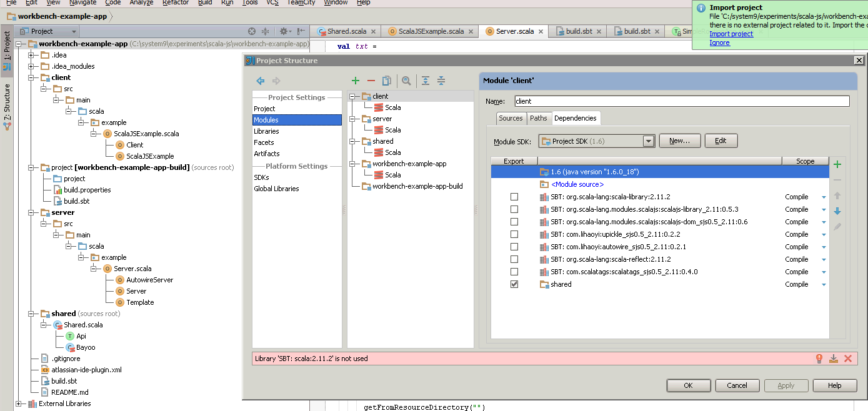Check export for scala-library:2.11.2
This screenshot has width=868, height=411.
pyautogui.click(x=514, y=197)
